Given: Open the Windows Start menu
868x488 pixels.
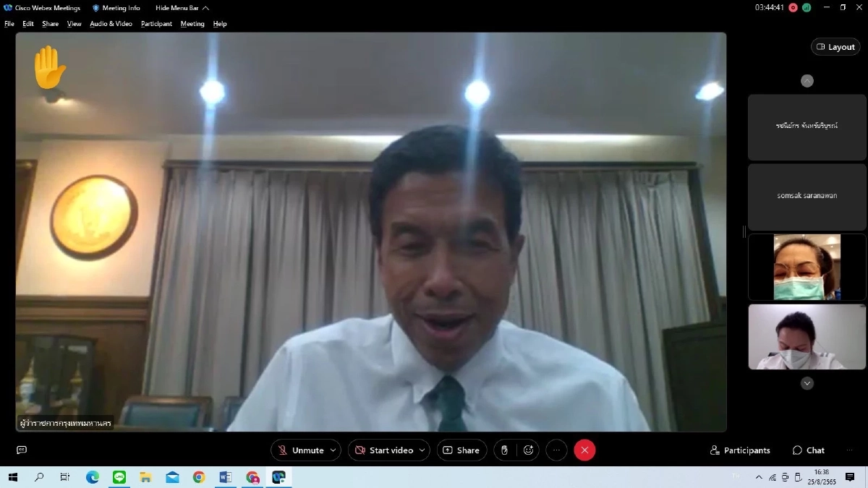Looking at the screenshot, I should (12, 477).
